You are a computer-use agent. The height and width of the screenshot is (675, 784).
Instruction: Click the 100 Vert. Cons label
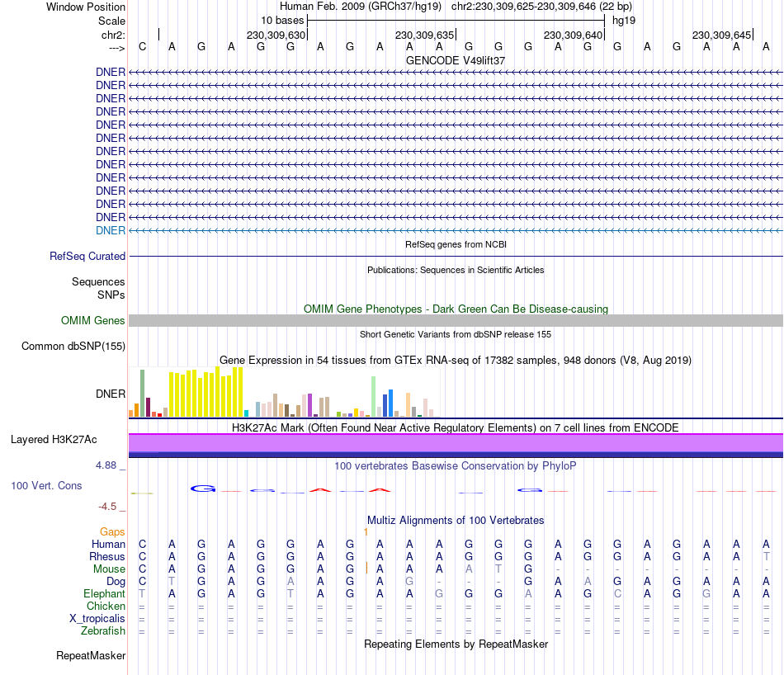(x=46, y=485)
